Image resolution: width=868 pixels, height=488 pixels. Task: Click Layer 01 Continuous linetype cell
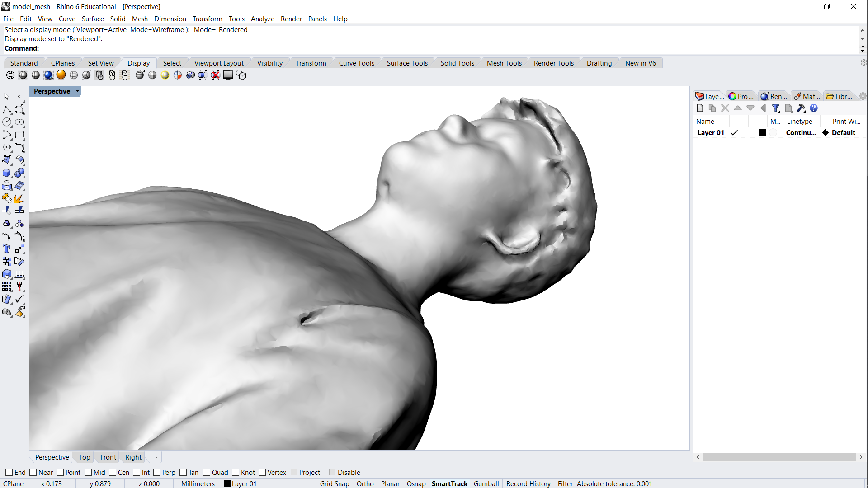[x=801, y=132]
